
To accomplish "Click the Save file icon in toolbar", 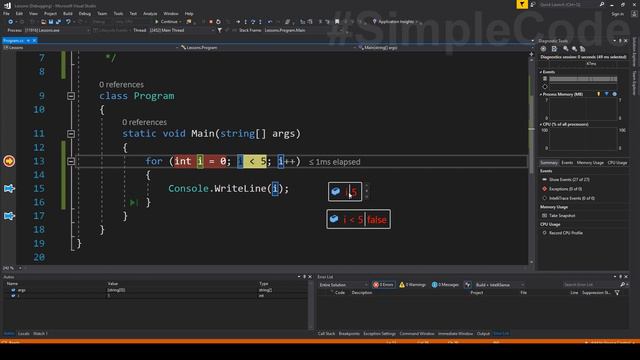I will pos(51,22).
